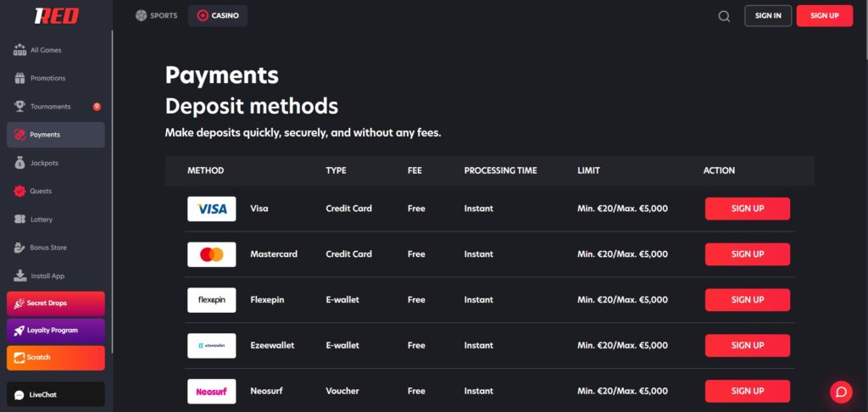Open LiveChat from the sidebar
This screenshot has height=412, width=868.
[x=56, y=394]
